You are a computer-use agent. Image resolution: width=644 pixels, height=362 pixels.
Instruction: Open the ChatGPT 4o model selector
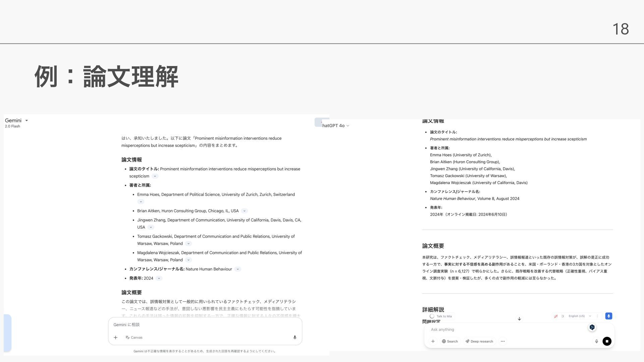tap(335, 126)
